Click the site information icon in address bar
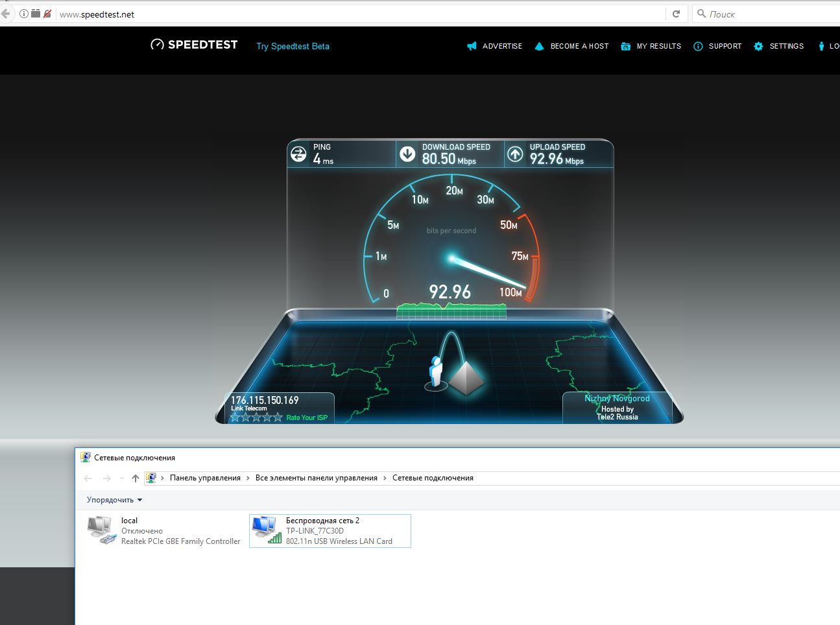 24,14
